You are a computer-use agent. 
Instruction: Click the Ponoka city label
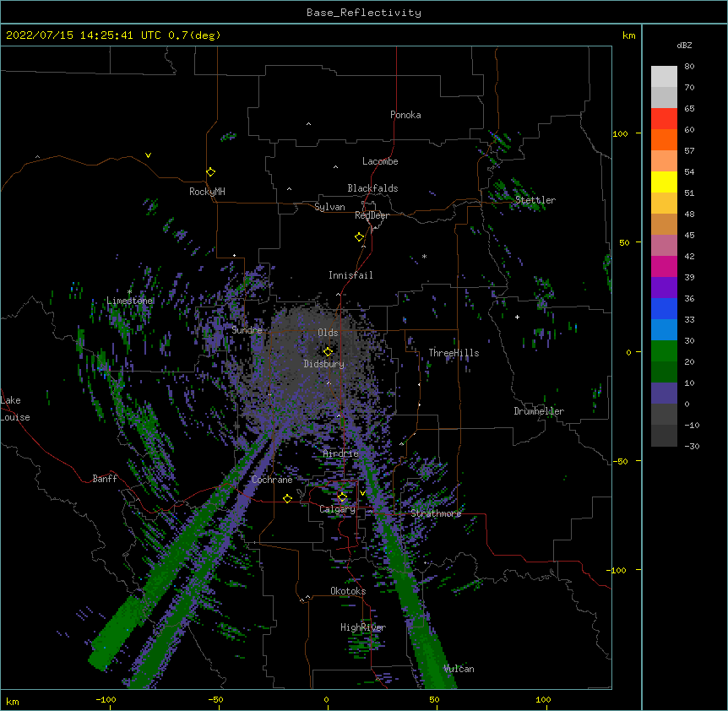405,115
